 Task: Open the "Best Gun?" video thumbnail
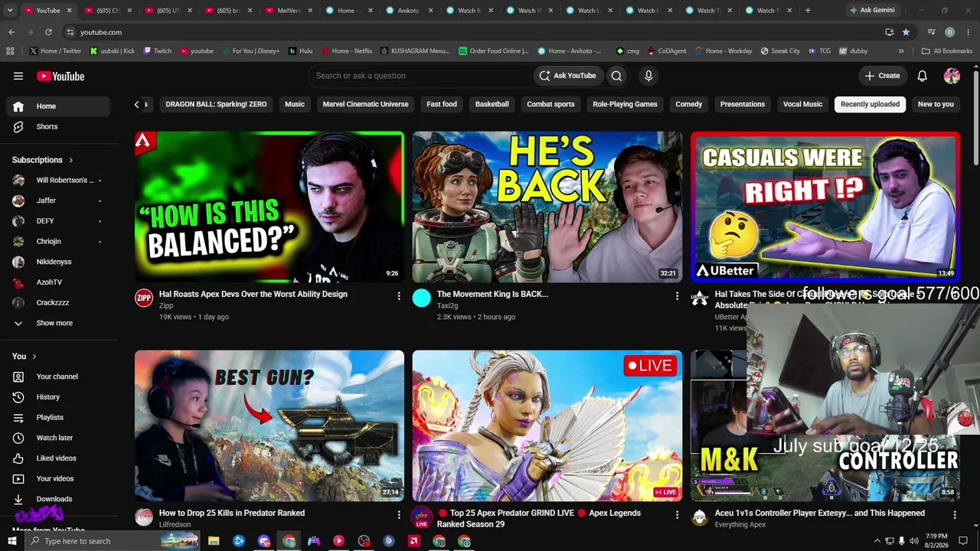[x=269, y=425]
